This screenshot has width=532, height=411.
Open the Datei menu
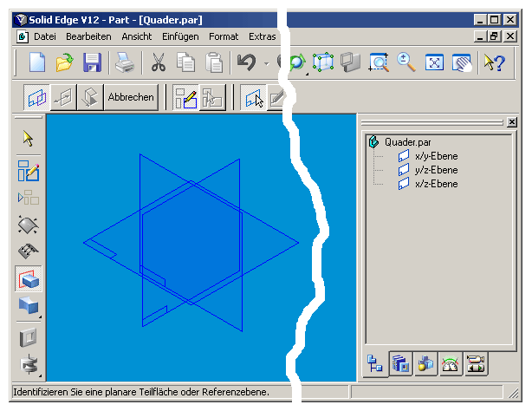(x=45, y=36)
